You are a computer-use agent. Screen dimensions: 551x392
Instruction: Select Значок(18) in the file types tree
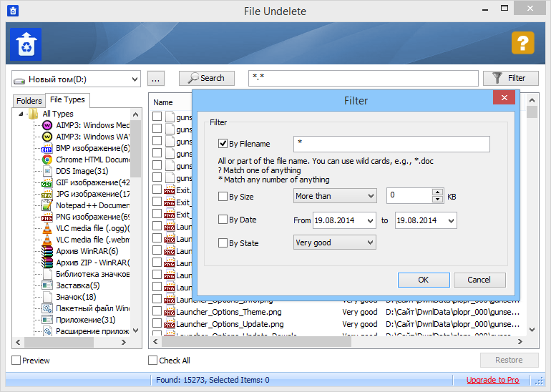[x=76, y=297]
